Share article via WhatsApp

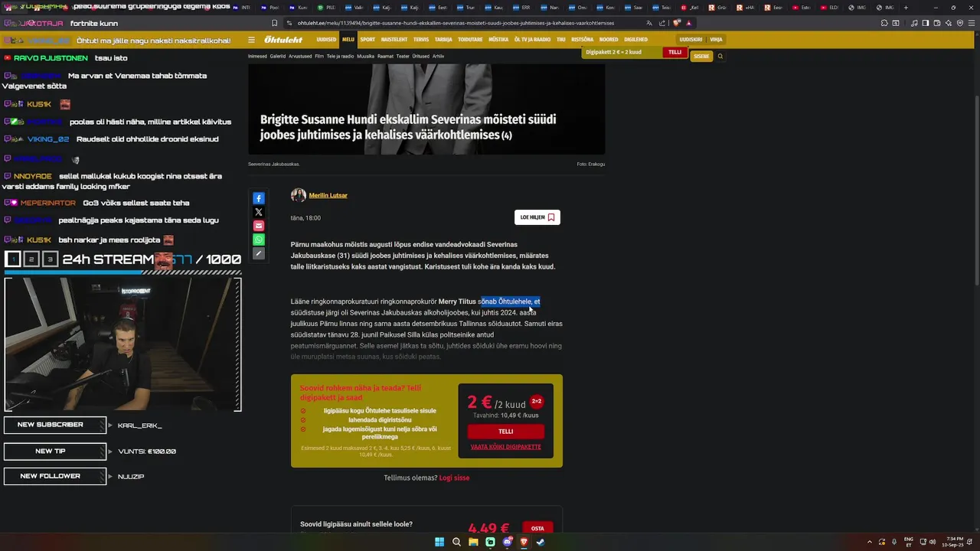[259, 240]
